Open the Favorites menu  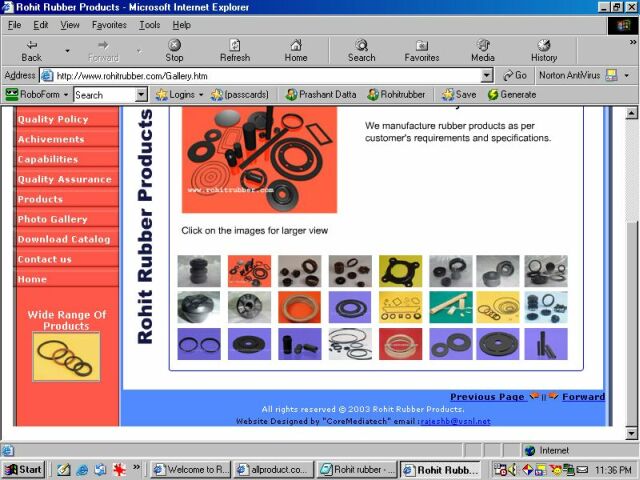[109, 25]
